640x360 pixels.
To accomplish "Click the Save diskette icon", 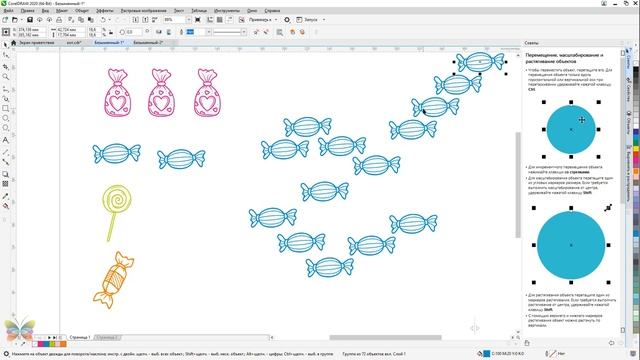I will point(30,20).
